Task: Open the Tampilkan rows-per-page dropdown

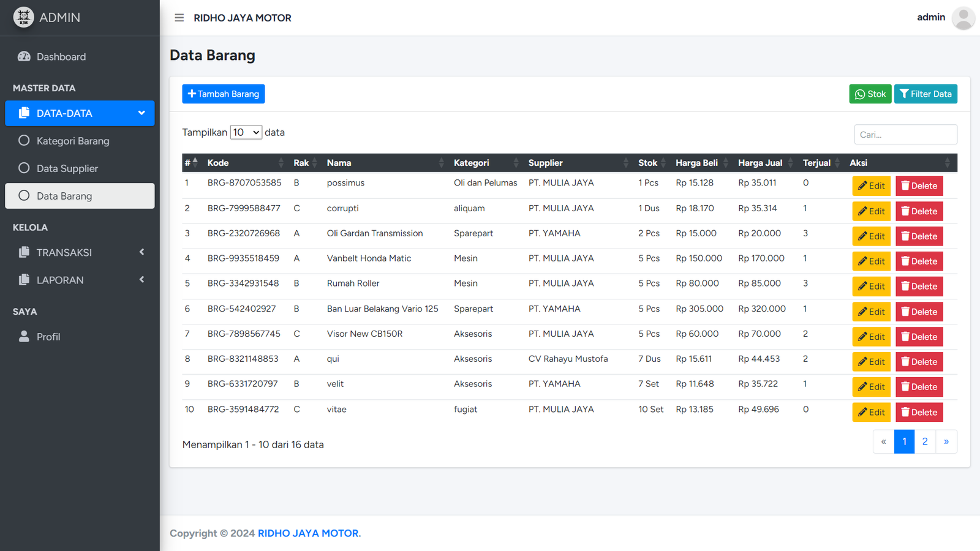Action: [x=246, y=132]
